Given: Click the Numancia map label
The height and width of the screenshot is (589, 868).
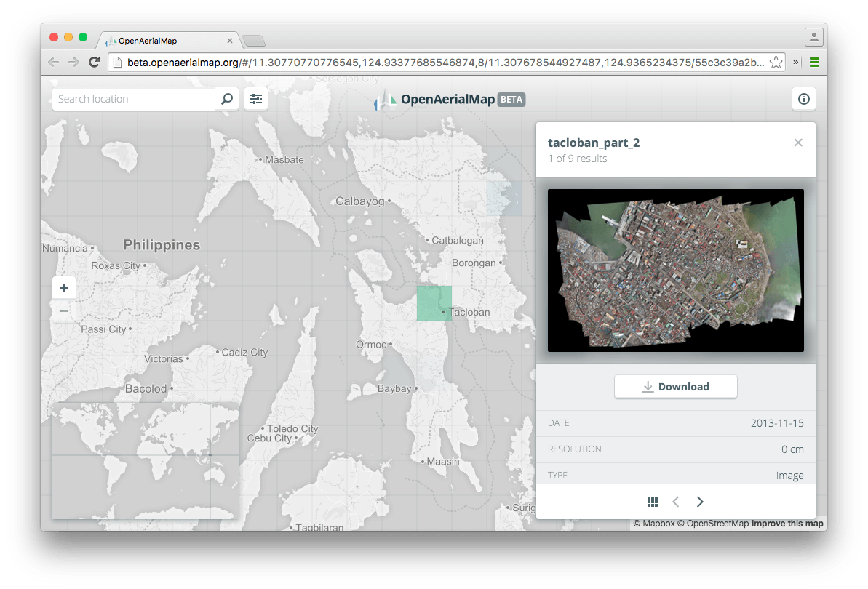Looking at the screenshot, I should [65, 248].
